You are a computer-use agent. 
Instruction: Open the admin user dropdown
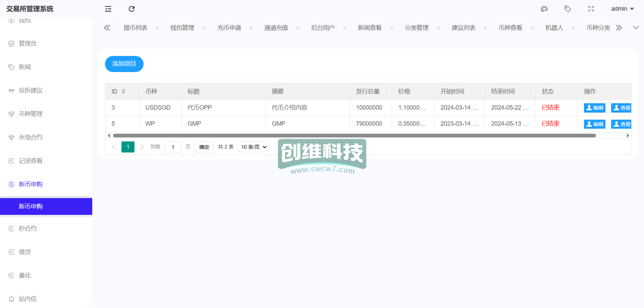coord(622,9)
